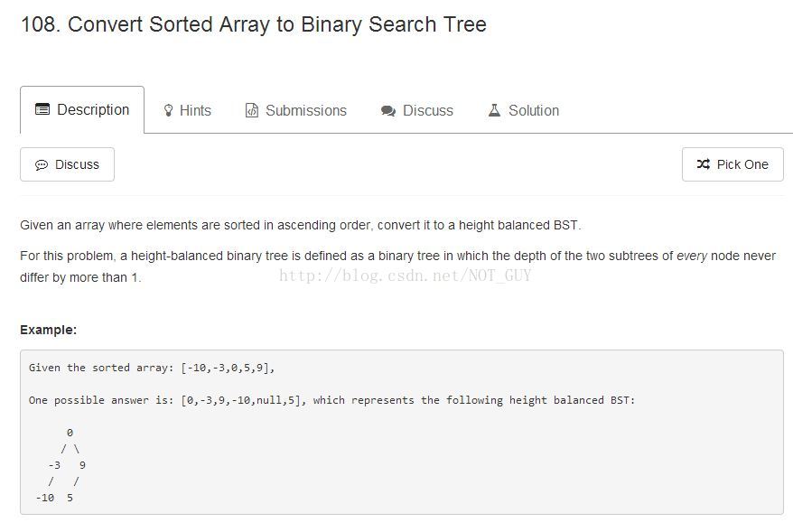The height and width of the screenshot is (532, 793).
Task: Click the italic word 'every' in description
Action: pyautogui.click(x=692, y=256)
